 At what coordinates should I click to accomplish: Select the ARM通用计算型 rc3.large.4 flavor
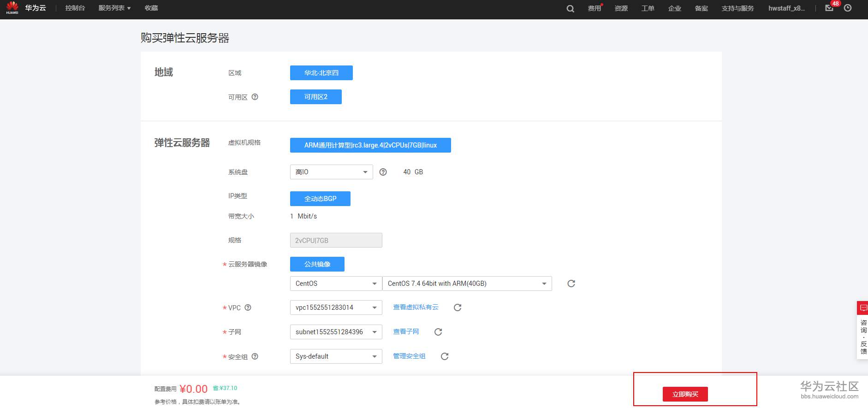click(x=370, y=145)
